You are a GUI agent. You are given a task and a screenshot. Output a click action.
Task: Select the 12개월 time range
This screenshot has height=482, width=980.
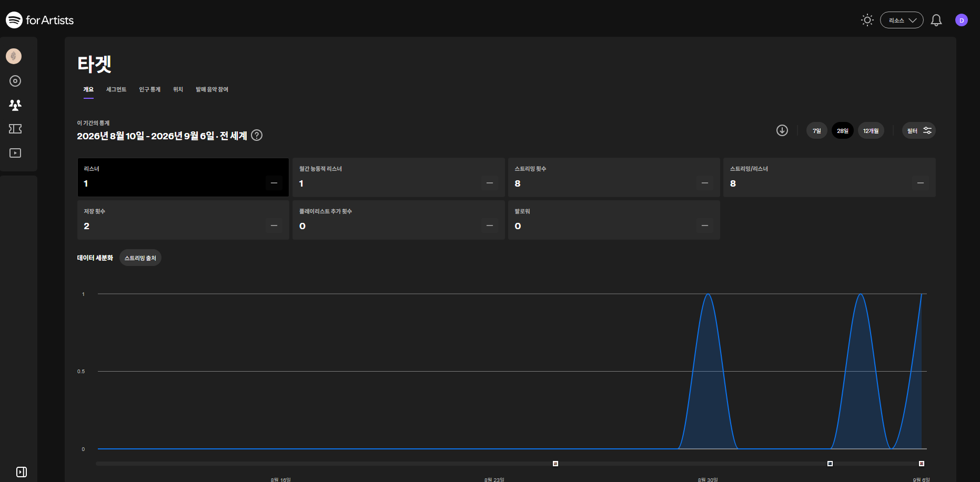(x=871, y=131)
